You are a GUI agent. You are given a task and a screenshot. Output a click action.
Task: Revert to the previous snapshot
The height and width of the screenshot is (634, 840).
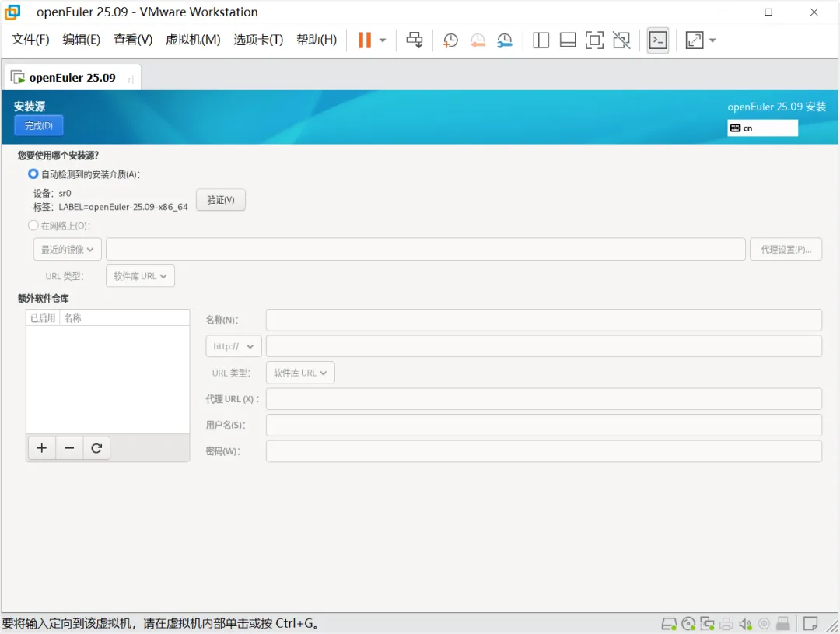(x=478, y=40)
